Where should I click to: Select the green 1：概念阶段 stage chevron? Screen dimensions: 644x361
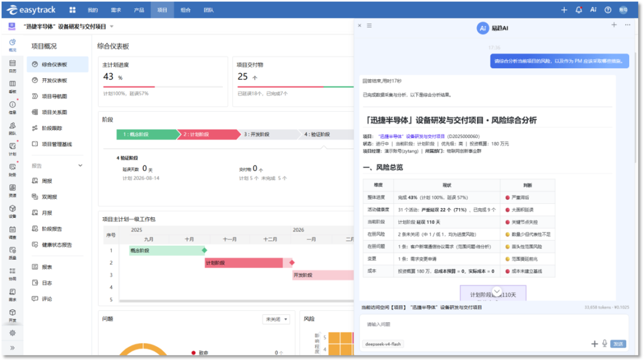148,134
